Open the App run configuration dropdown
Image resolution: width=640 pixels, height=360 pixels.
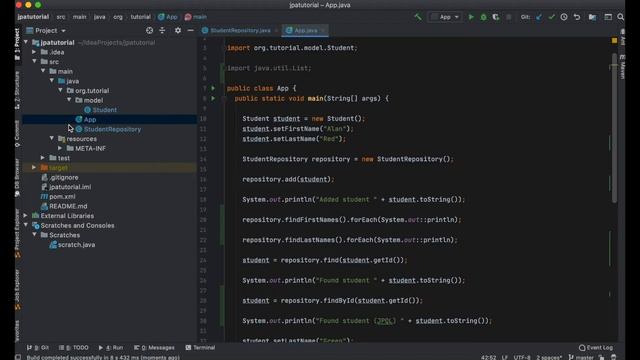click(445, 17)
